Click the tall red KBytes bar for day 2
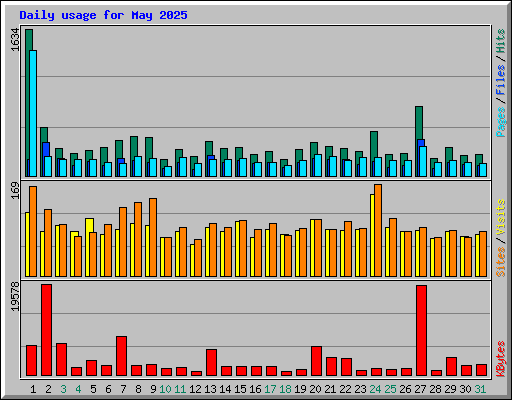This screenshot has height=400, width=512. 46,330
